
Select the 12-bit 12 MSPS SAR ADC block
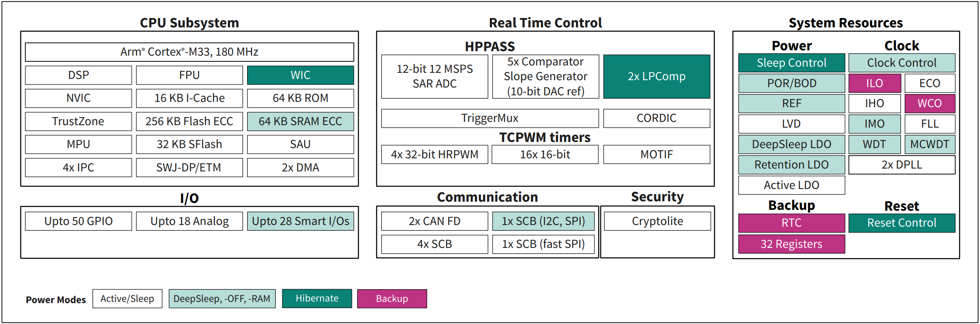435,76
